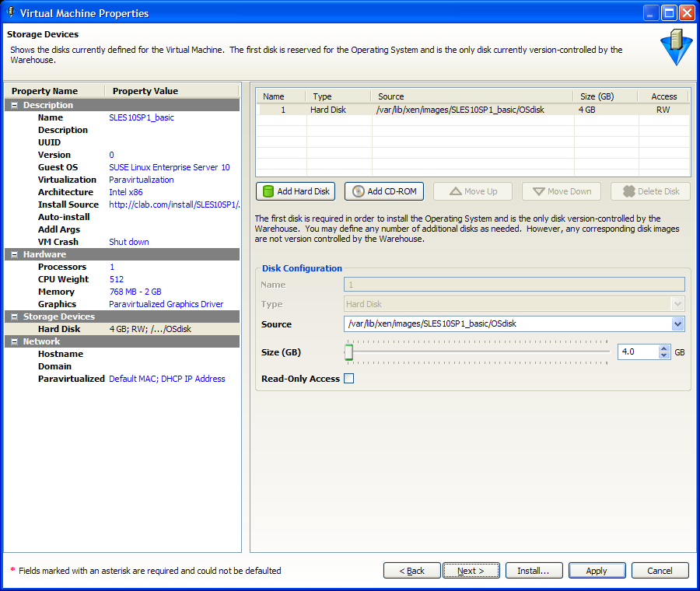Click the RW access cell in disk row
Screen dimensions: 700x591
tap(663, 110)
